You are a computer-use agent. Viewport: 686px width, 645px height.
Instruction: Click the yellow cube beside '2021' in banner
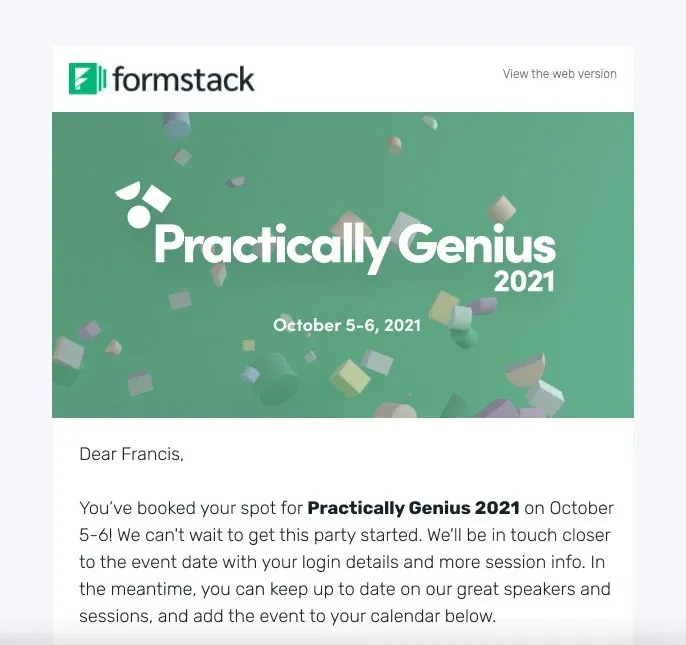click(x=443, y=307)
